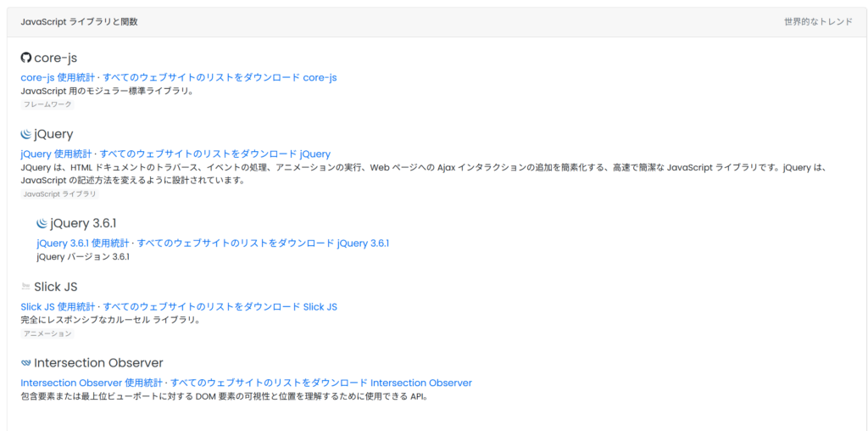
Task: Click the icon beside jQuery 3.6.1 heading
Action: coord(42,224)
